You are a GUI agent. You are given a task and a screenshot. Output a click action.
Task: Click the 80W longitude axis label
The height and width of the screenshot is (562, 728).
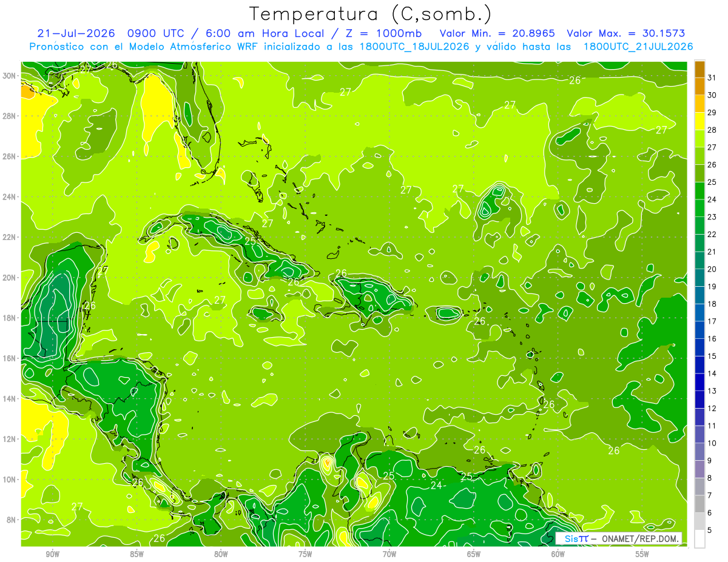point(221,555)
